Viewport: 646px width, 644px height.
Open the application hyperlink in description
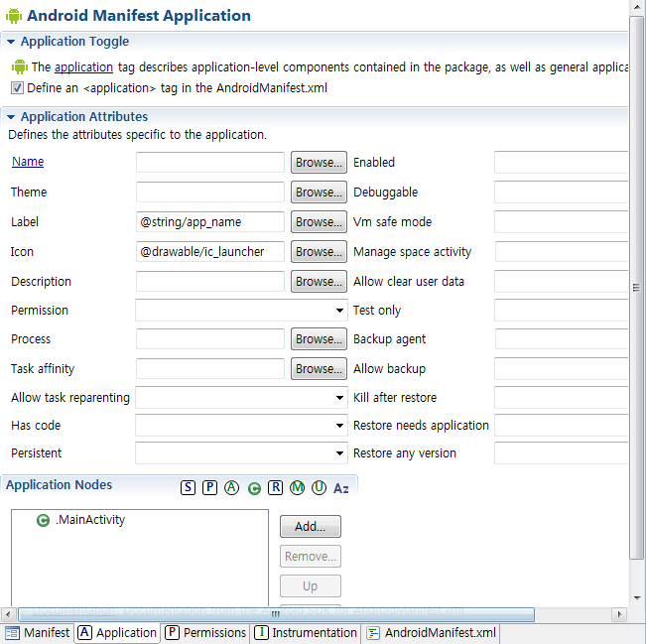pos(83,67)
